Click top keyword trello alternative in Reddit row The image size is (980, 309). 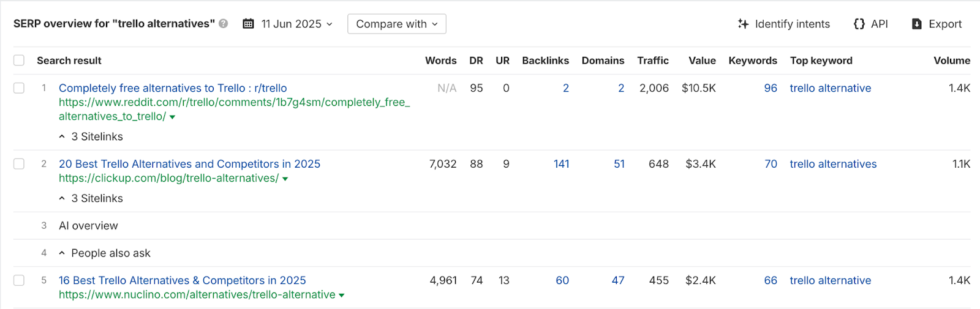tap(830, 88)
